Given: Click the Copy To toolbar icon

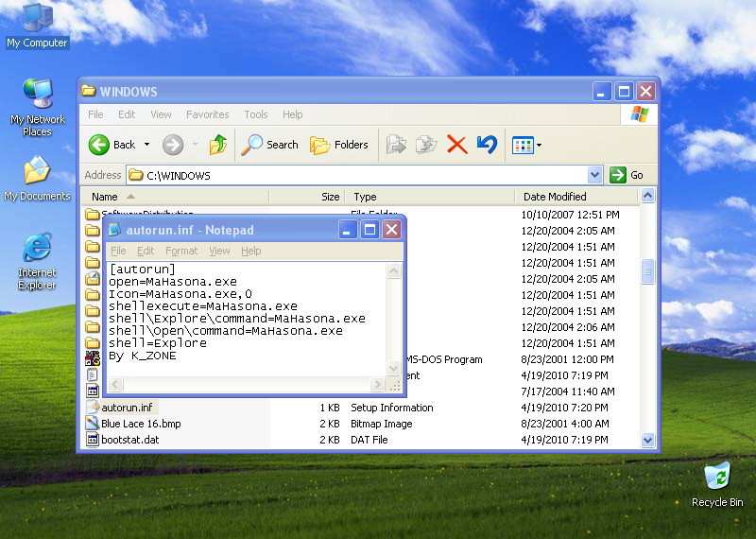Looking at the screenshot, I should pos(426,145).
